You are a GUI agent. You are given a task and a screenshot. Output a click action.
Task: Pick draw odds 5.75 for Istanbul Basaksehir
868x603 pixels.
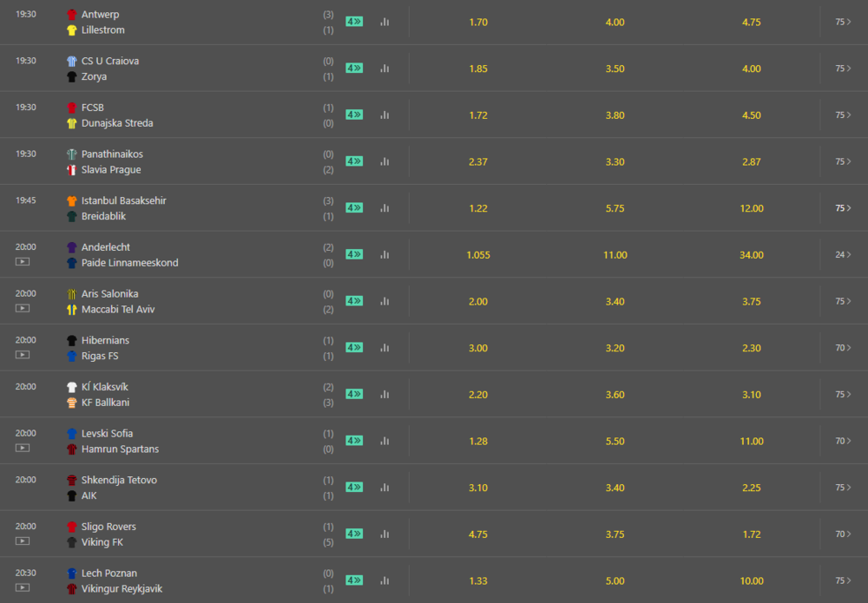[x=615, y=208]
